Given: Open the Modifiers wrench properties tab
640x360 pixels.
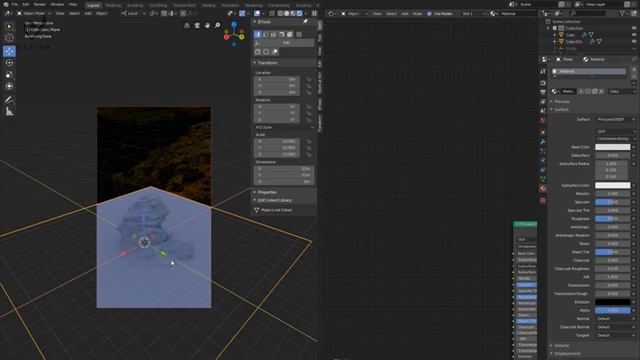Looking at the screenshot, I should click(543, 142).
